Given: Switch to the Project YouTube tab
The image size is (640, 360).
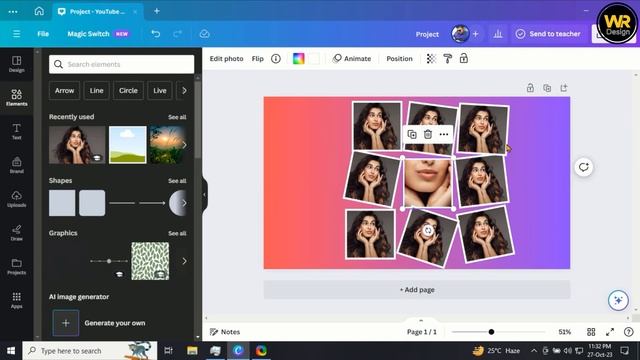Looking at the screenshot, I should point(97,11).
